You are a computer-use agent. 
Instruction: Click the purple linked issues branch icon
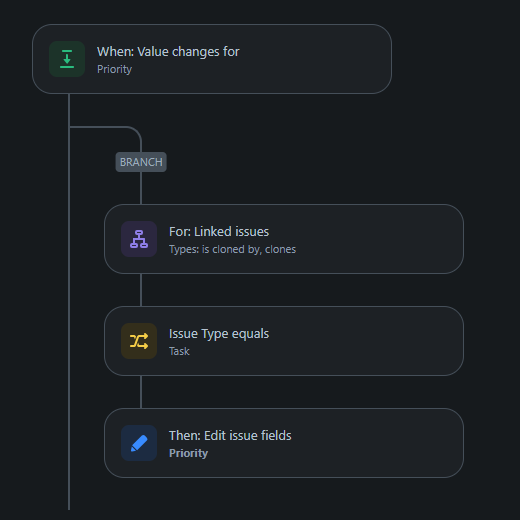click(x=139, y=239)
